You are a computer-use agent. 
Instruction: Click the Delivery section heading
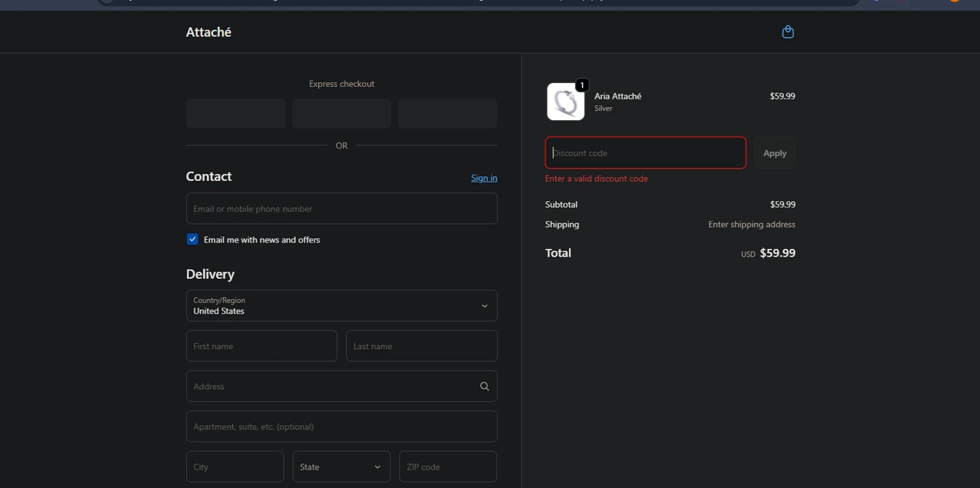coord(210,274)
